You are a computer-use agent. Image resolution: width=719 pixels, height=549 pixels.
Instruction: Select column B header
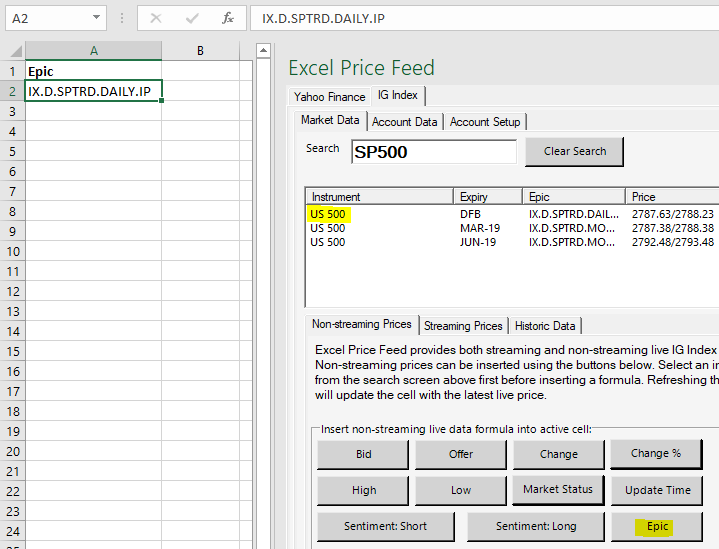200,51
